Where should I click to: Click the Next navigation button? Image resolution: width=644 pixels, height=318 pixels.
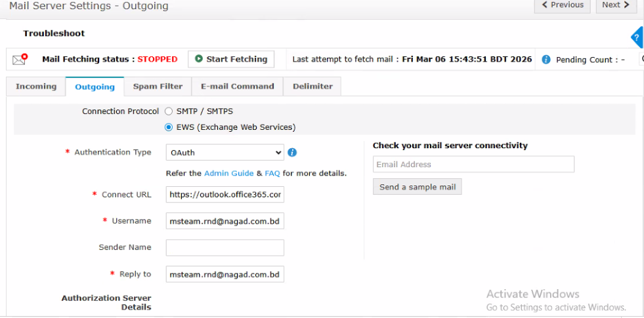coord(615,5)
